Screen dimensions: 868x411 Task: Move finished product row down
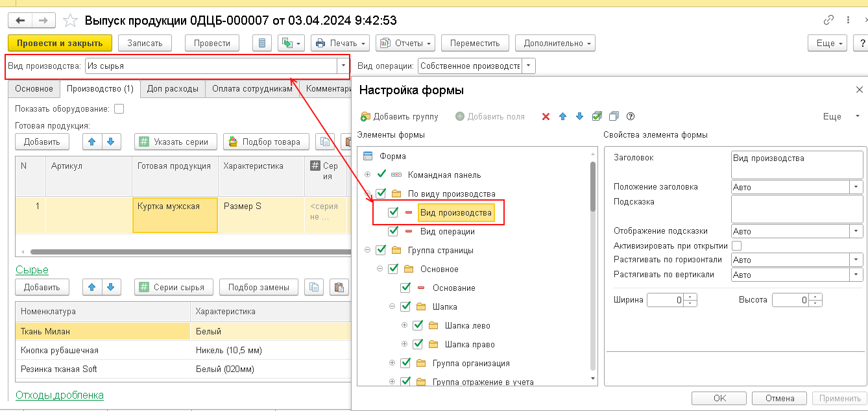tap(111, 142)
